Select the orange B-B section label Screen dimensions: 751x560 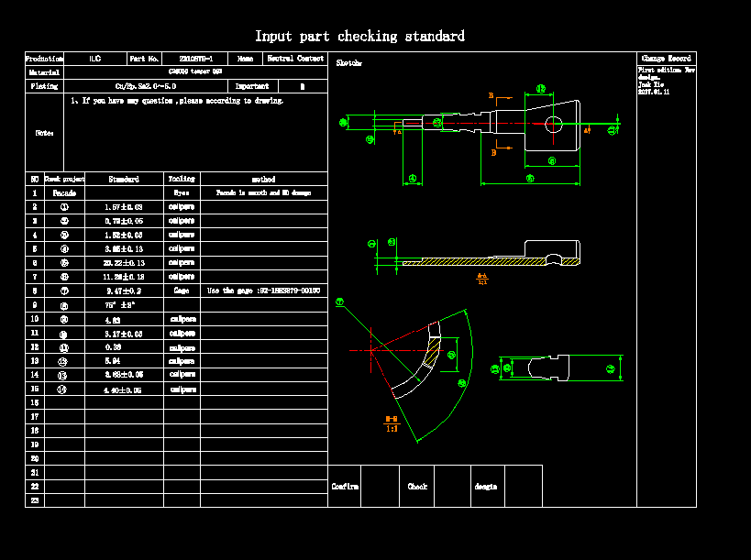tap(392, 422)
